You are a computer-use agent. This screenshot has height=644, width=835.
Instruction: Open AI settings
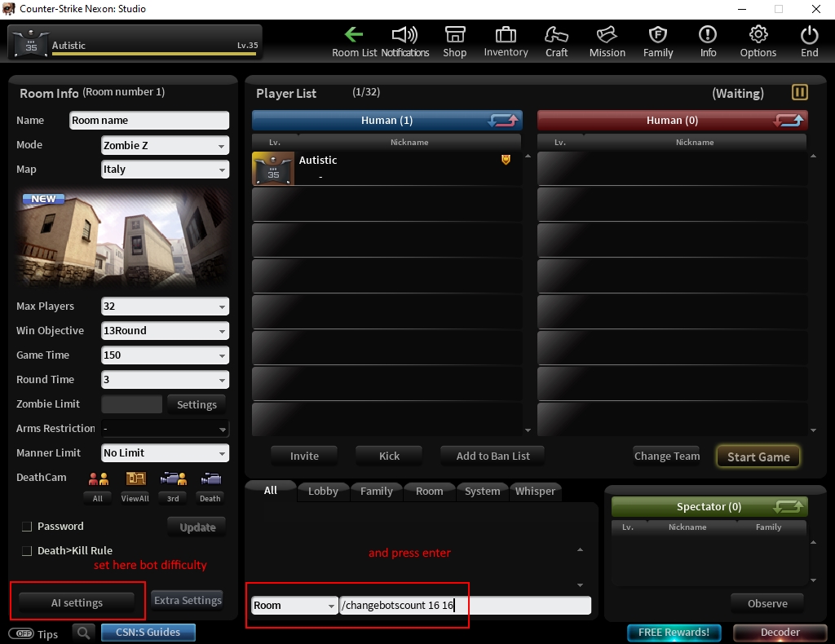(x=77, y=603)
